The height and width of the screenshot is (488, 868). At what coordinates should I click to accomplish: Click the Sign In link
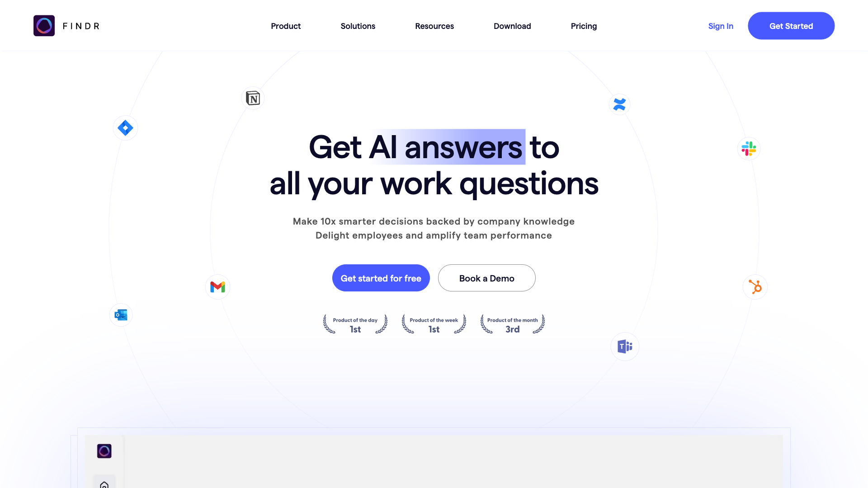(x=720, y=26)
